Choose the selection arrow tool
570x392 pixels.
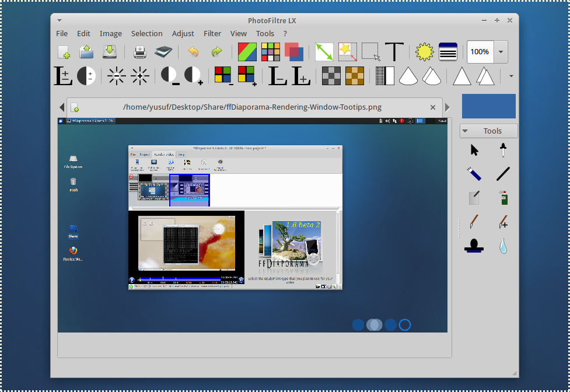click(x=474, y=150)
